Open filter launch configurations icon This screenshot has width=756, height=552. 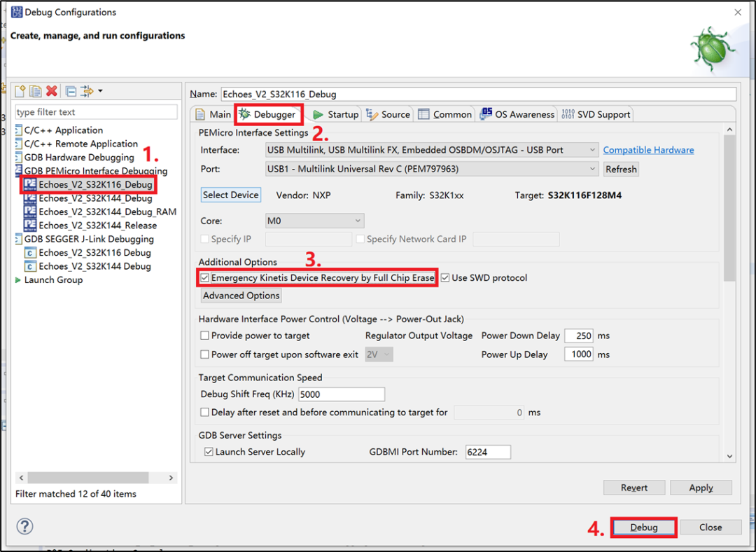[x=87, y=90]
